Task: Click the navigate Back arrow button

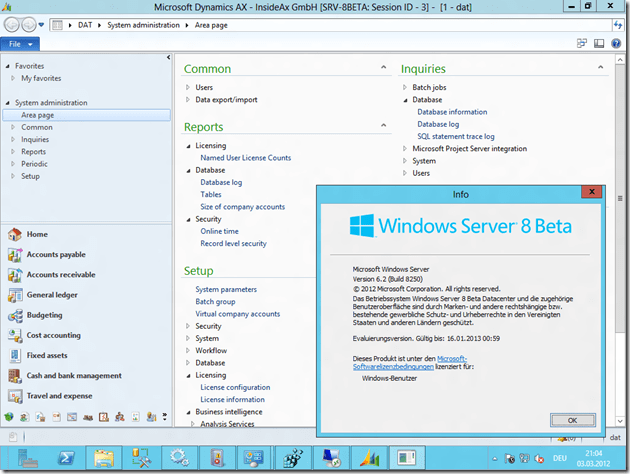Action: pyautogui.click(x=11, y=25)
